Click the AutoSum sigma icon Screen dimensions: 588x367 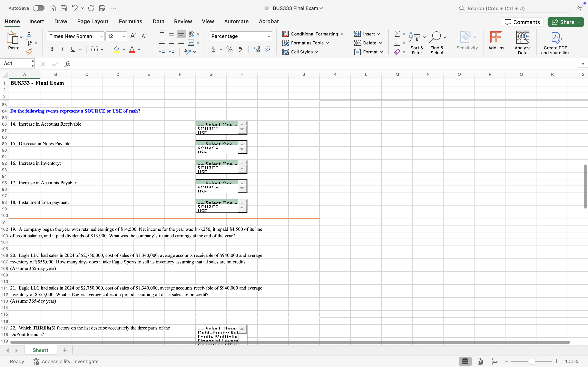(x=397, y=34)
